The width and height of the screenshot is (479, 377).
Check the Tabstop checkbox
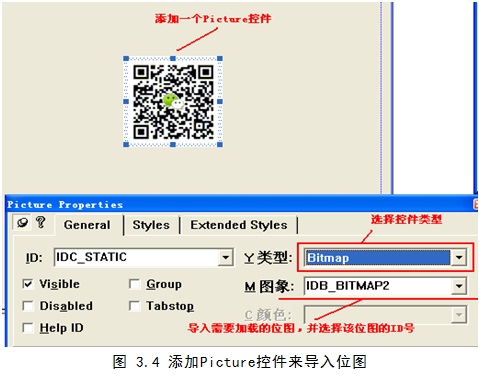pos(135,306)
